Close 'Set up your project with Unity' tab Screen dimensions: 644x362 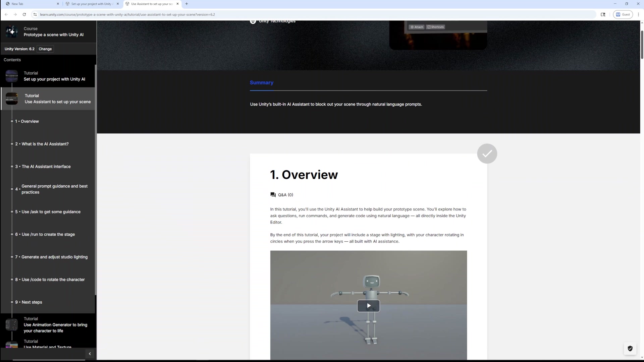118,4
